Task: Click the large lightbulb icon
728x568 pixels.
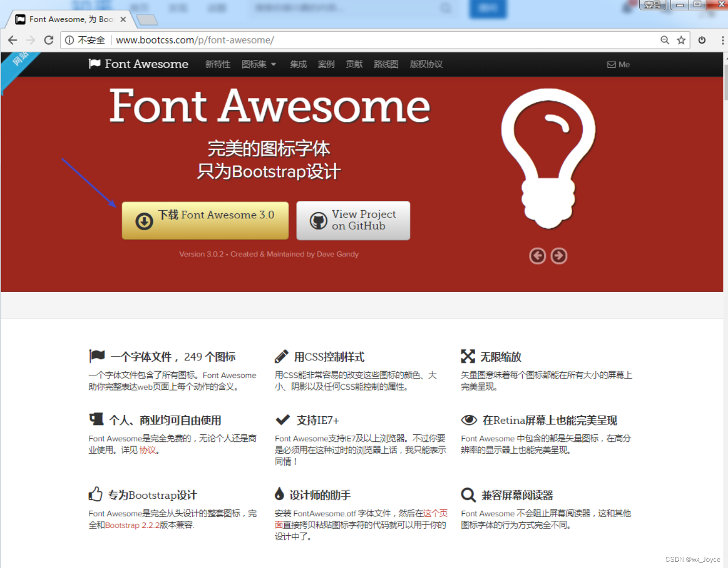Action: tap(548, 158)
